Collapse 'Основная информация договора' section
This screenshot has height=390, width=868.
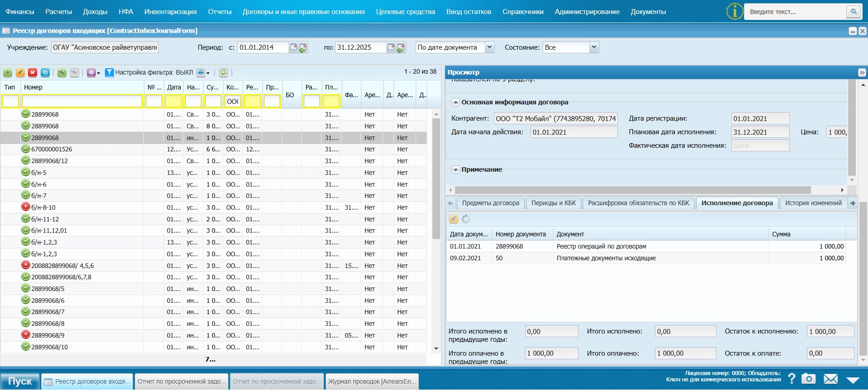pyautogui.click(x=455, y=103)
